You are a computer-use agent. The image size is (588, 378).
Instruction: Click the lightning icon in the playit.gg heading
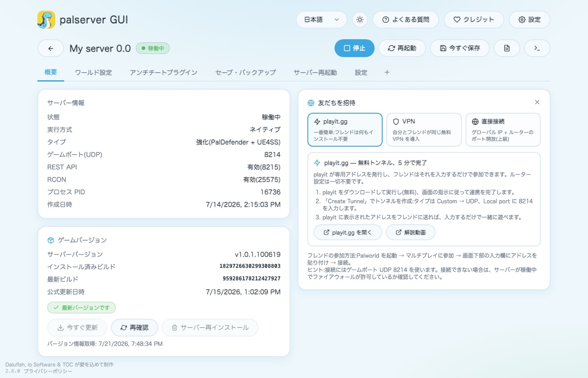(x=317, y=163)
